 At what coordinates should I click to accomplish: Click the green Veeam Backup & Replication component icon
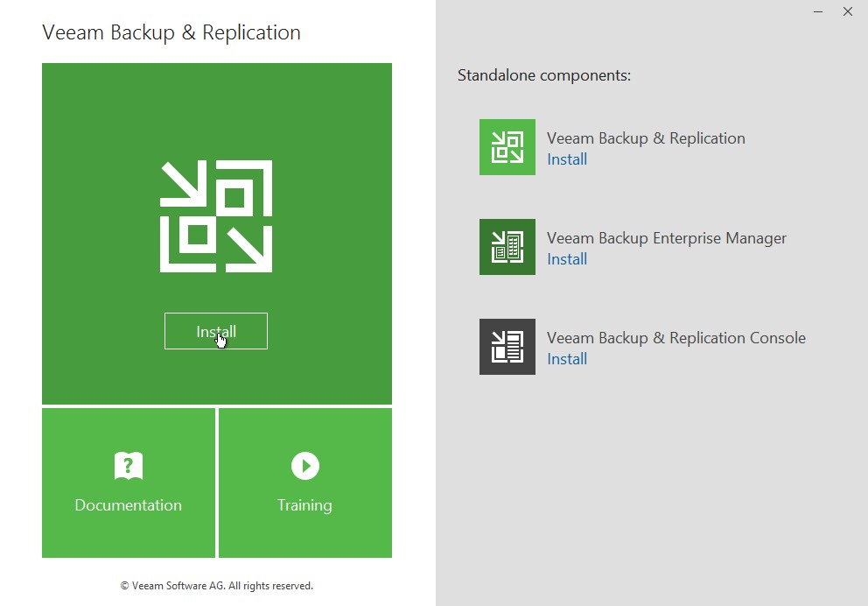[507, 147]
